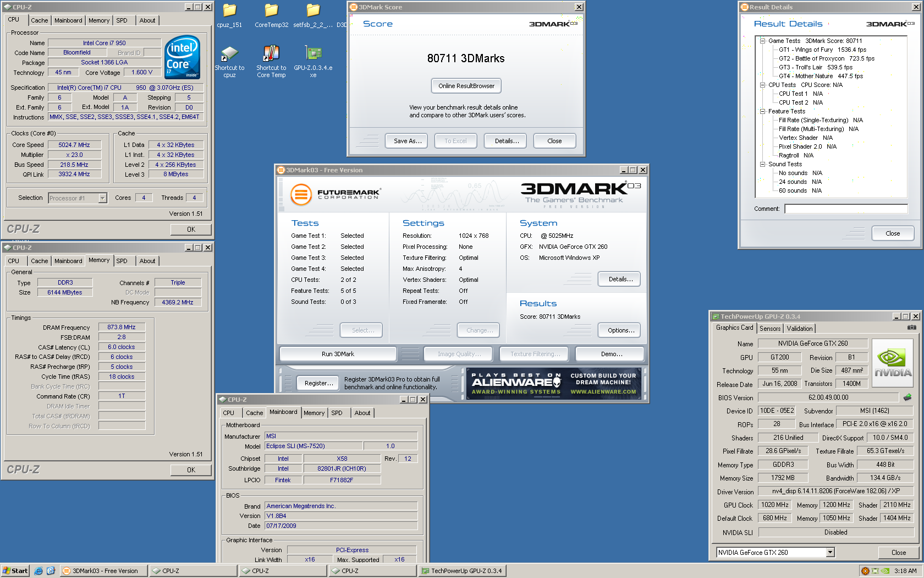The image size is (924, 578).
Task: Open the Shortcut to Core Temp desktop icon
Action: [x=271, y=54]
